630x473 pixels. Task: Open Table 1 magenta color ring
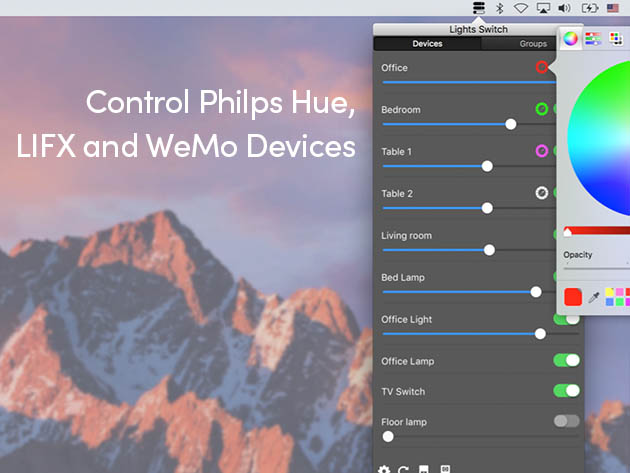coord(542,151)
